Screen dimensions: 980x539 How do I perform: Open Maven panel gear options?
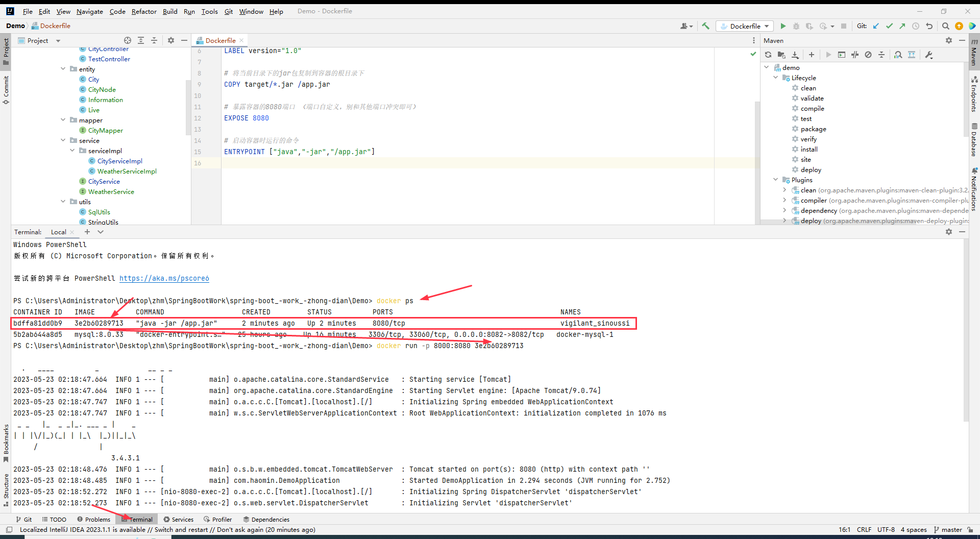[949, 40]
